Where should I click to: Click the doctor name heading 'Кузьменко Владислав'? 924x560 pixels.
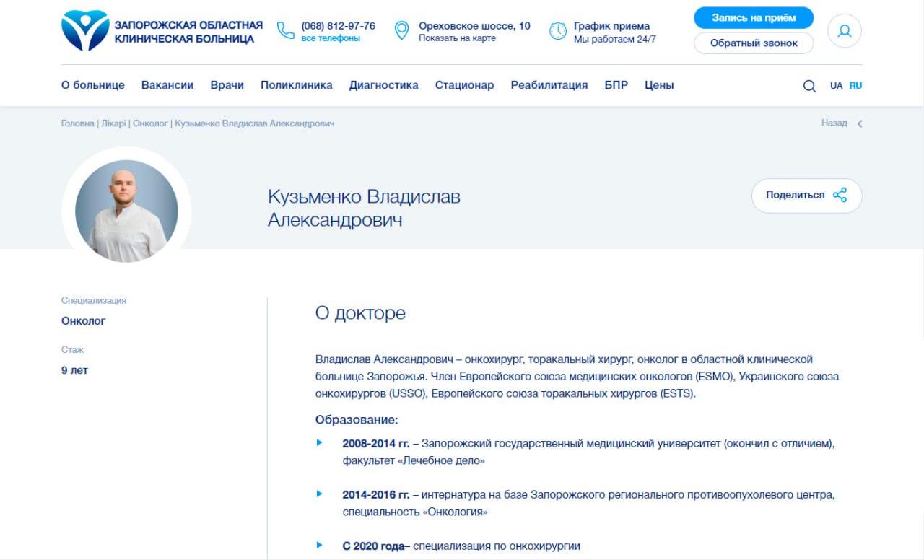[x=364, y=197]
